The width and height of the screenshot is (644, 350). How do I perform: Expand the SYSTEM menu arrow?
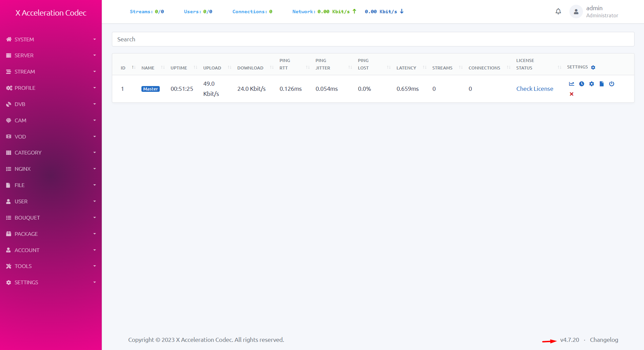point(95,39)
